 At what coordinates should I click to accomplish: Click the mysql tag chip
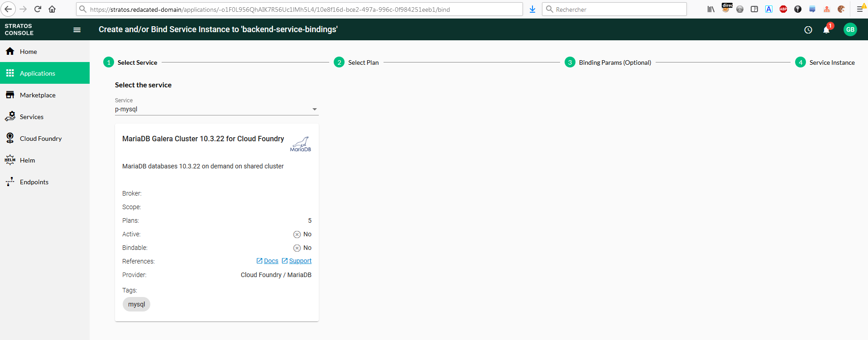pos(136,304)
